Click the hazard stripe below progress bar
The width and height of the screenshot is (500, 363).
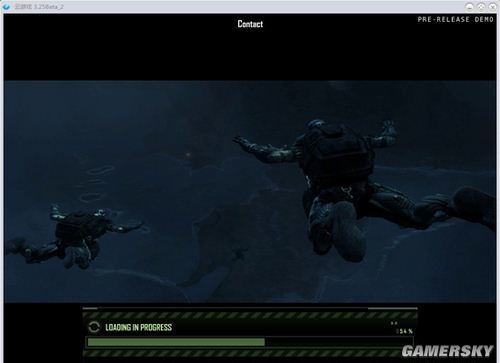point(243,353)
